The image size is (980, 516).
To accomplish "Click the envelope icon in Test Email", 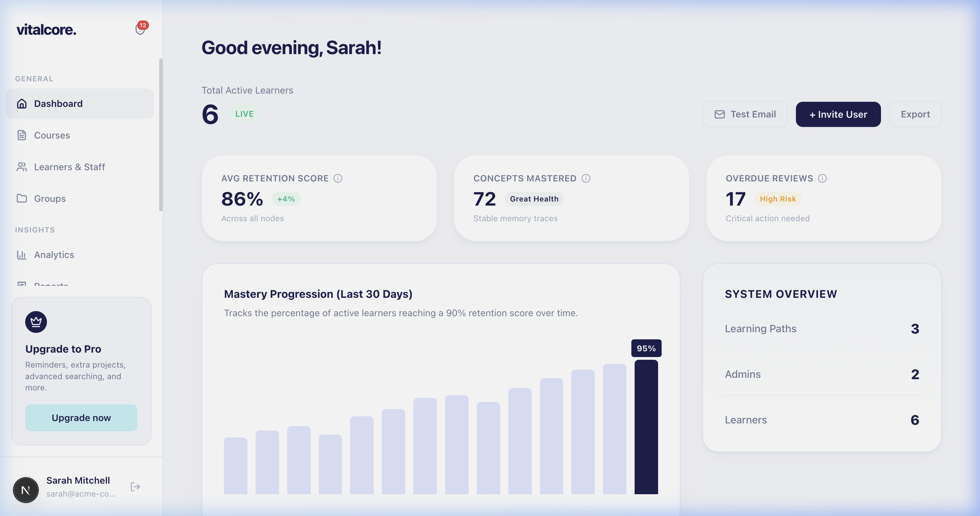I will 719,114.
